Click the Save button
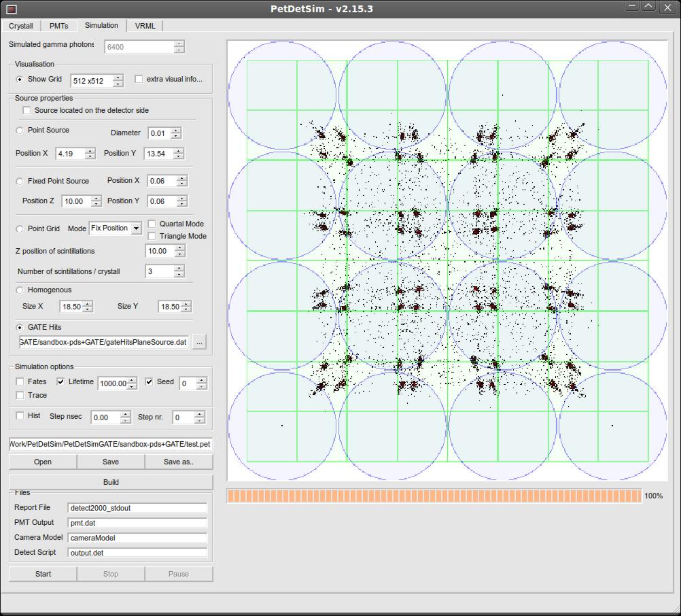681x616 pixels. (x=111, y=462)
